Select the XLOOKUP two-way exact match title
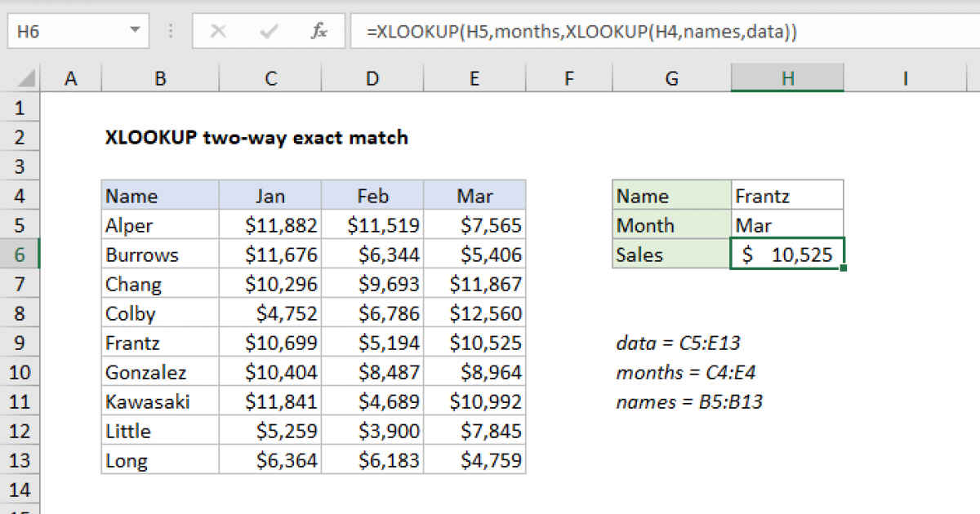The width and height of the screenshot is (980, 514). click(x=256, y=138)
